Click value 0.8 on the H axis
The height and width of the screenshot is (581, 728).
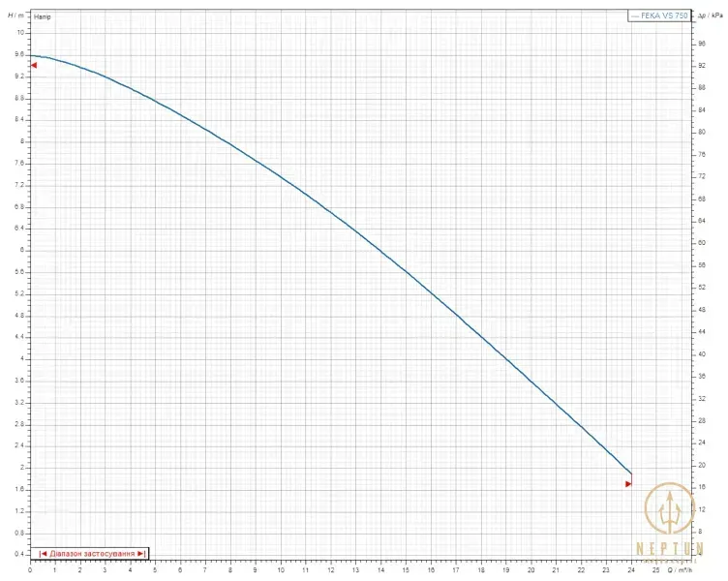point(19,534)
